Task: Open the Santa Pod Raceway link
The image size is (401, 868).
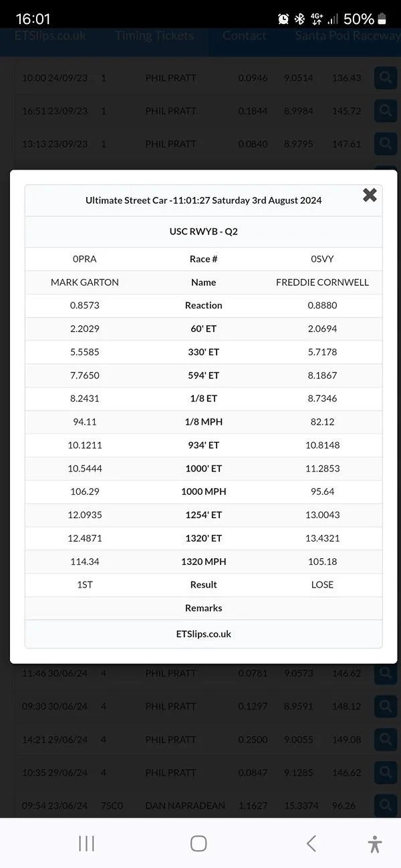Action: [348, 36]
